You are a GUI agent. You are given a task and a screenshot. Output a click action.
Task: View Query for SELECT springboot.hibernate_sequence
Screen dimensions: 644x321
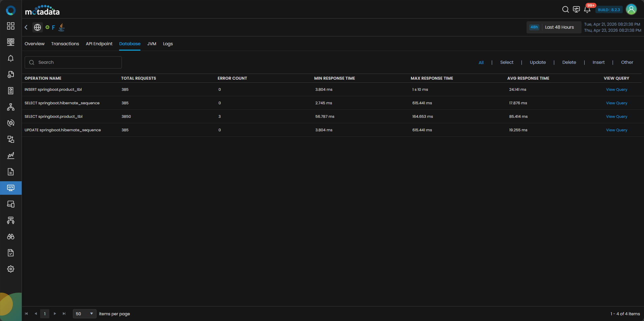[617, 103]
